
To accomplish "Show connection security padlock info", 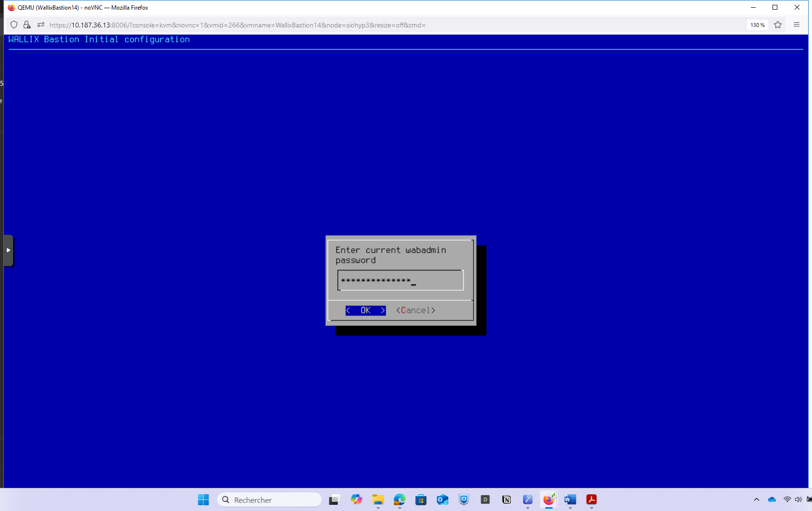I will pos(27,25).
